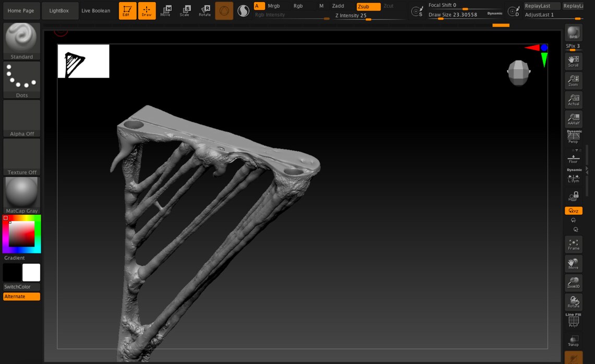Open the Home Page tab

tap(21, 10)
